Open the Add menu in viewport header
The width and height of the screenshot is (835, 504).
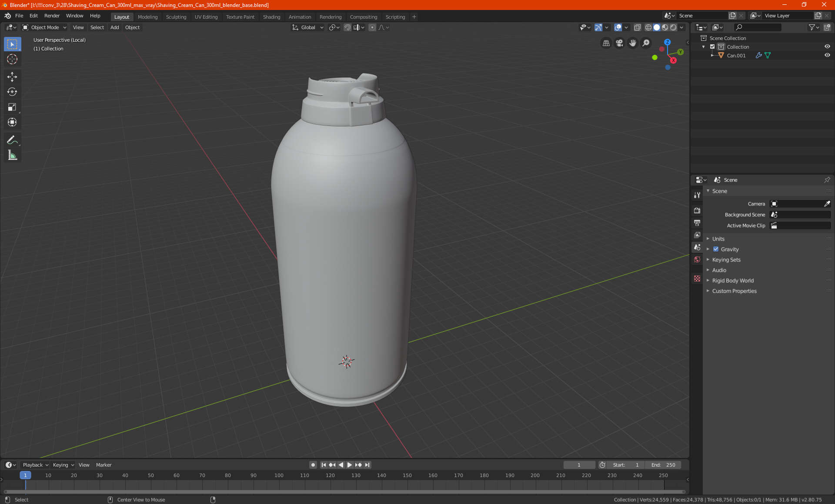114,27
